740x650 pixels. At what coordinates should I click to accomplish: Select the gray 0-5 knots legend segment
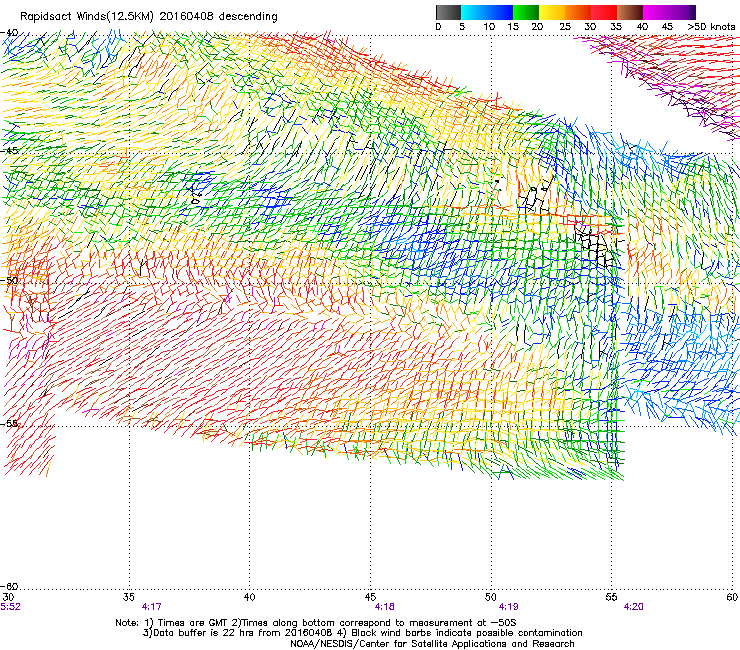coord(448,12)
